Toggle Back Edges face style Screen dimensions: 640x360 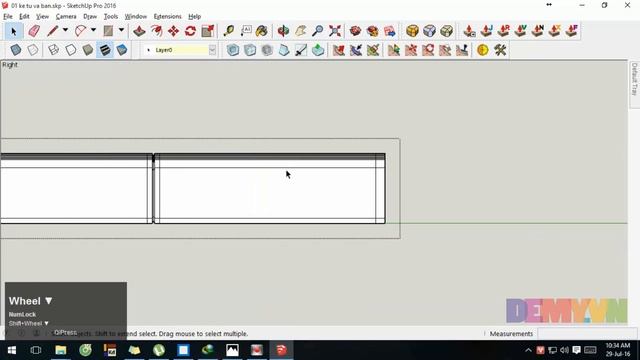click(33, 50)
